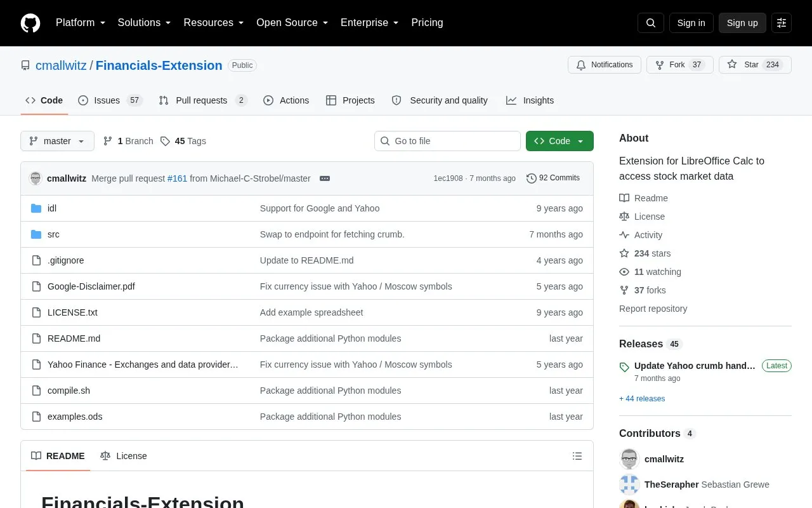
Task: Select the License tab in README panel
Action: (x=124, y=456)
